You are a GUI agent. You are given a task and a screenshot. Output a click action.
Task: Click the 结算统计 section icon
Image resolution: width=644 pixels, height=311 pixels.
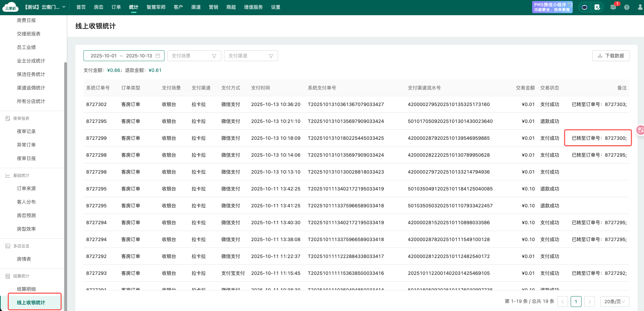tap(8, 276)
